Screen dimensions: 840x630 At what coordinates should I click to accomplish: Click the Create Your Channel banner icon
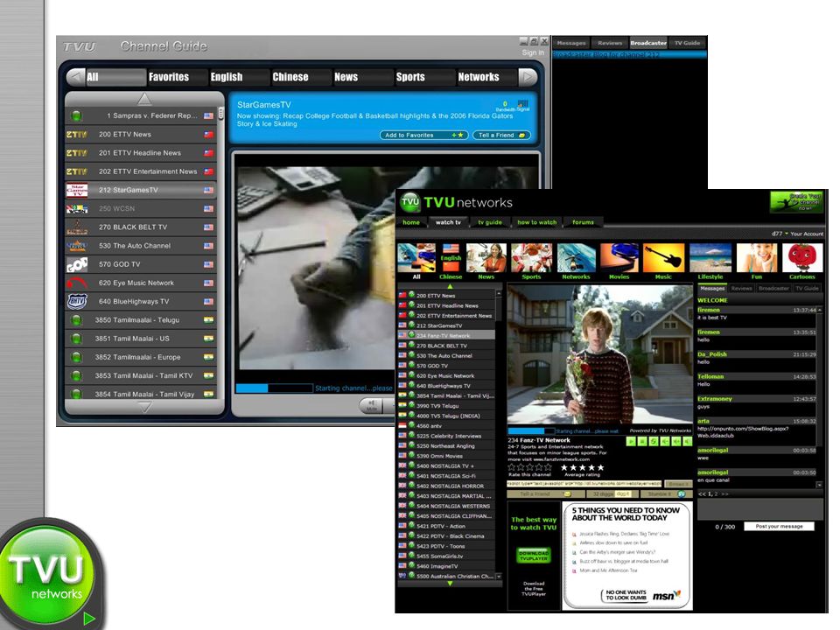coord(796,202)
